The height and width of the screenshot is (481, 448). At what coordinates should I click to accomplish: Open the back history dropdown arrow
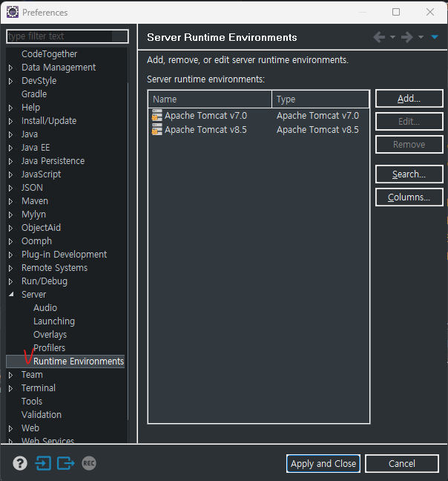tap(392, 37)
